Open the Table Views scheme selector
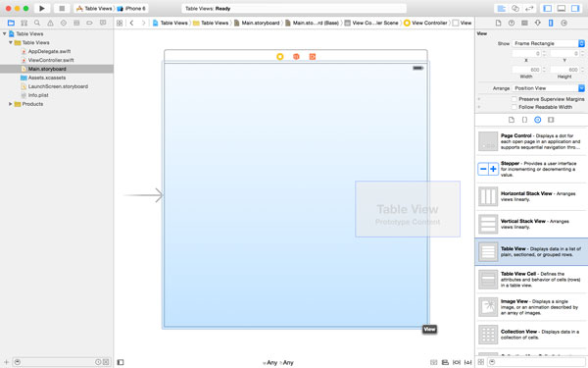The image size is (588, 368). tap(94, 8)
